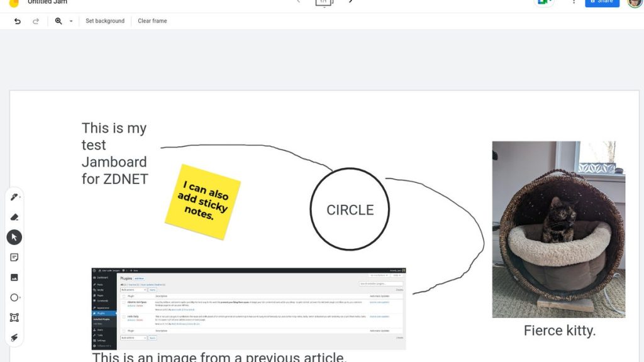
Task: Undo the last action
Action: point(17,21)
